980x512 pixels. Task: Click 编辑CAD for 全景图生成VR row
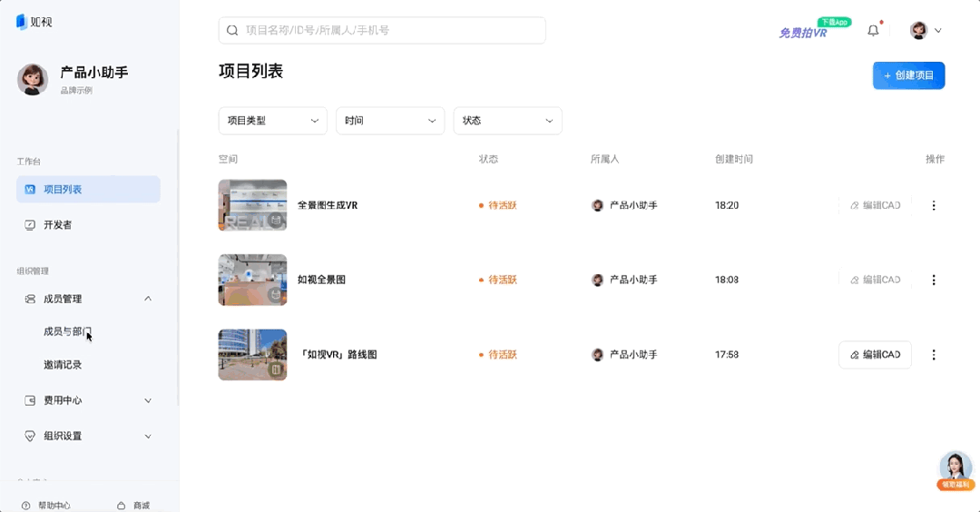coord(875,205)
